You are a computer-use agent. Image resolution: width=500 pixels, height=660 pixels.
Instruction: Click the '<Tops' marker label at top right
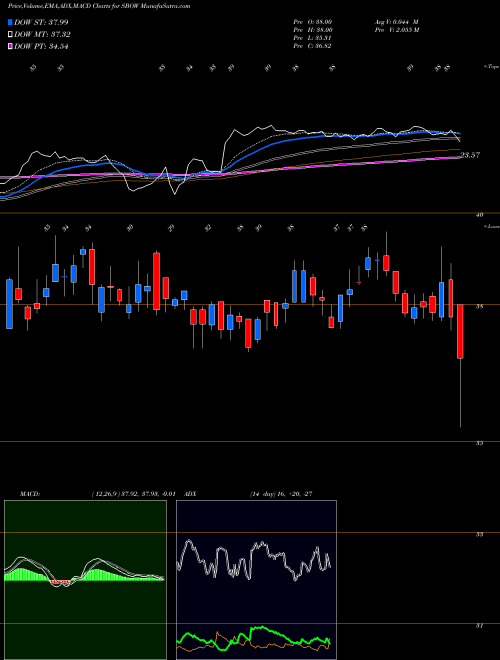point(491,67)
